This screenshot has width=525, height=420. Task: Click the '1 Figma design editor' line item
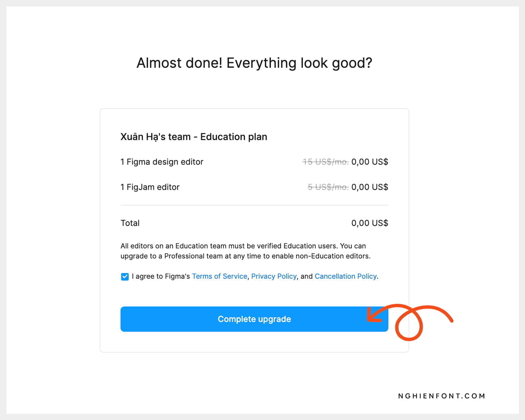(162, 162)
